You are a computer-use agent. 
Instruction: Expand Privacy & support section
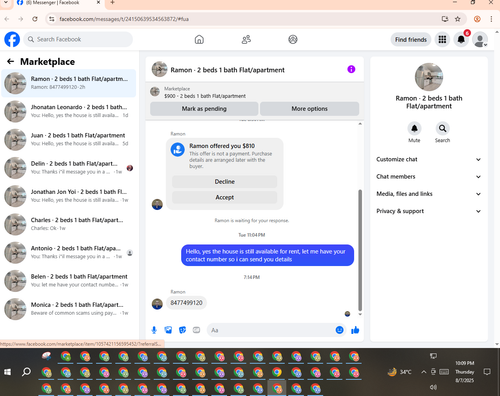click(429, 211)
